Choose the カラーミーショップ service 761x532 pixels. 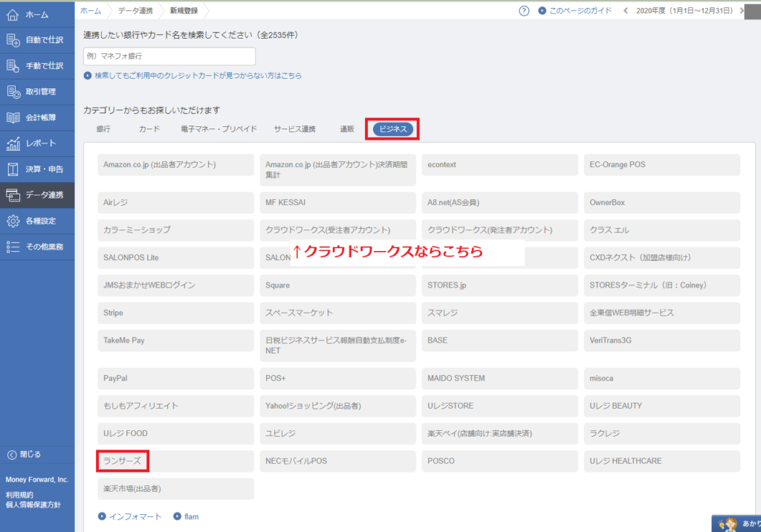(x=175, y=230)
